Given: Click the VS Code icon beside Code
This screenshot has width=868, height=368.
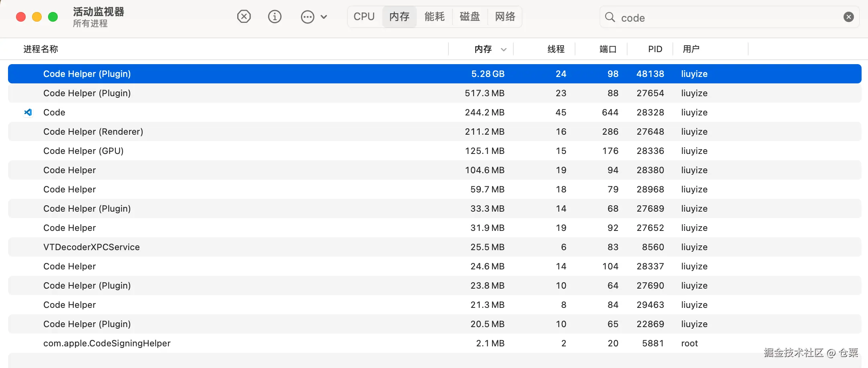Looking at the screenshot, I should tap(28, 112).
